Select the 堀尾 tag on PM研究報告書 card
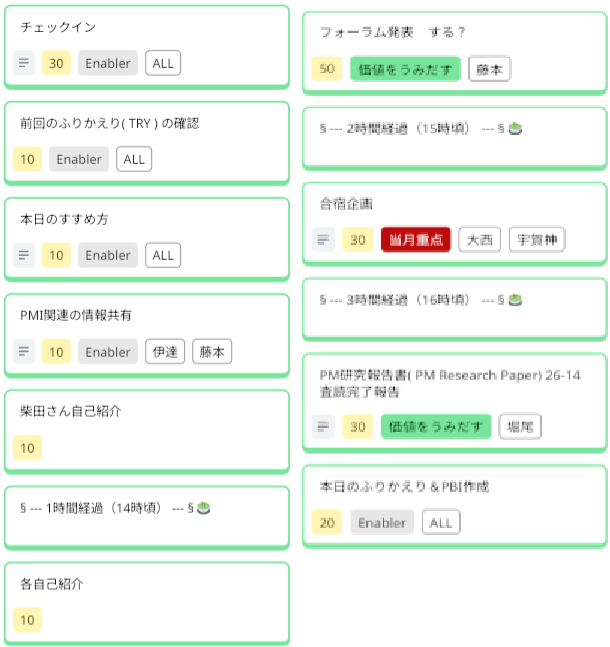610x647 pixels. point(520,427)
